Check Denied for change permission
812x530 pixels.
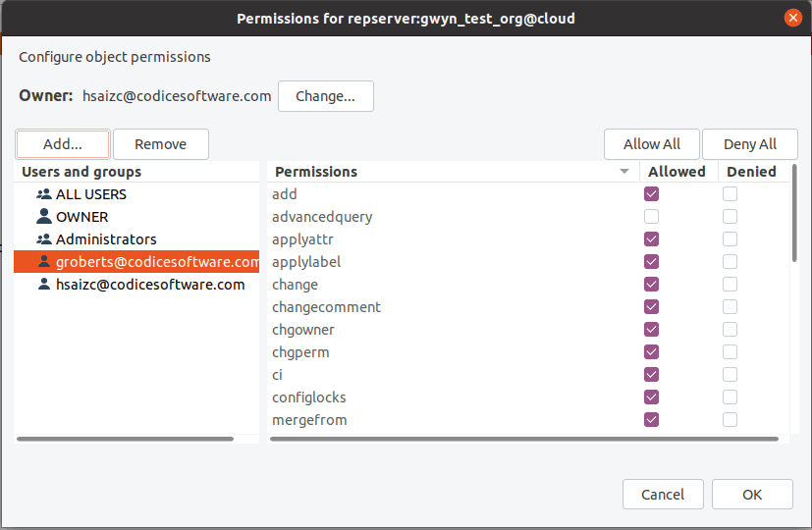pyautogui.click(x=731, y=285)
